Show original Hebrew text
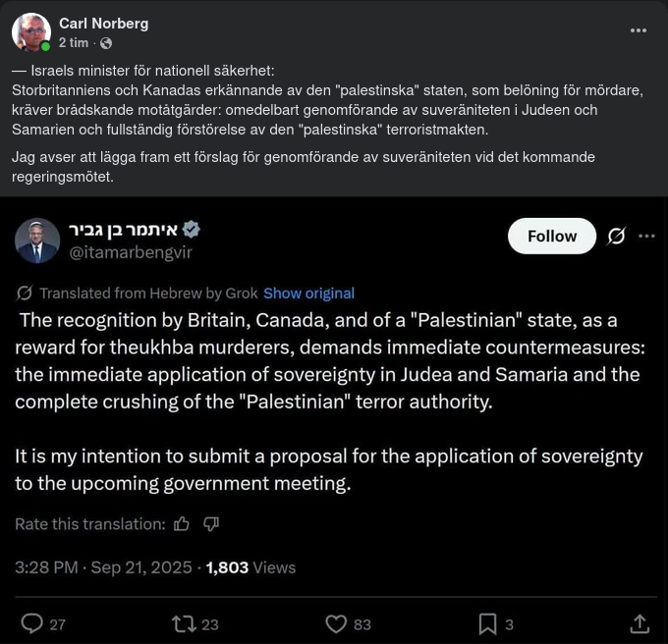The width and height of the screenshot is (668, 644). coord(308,293)
